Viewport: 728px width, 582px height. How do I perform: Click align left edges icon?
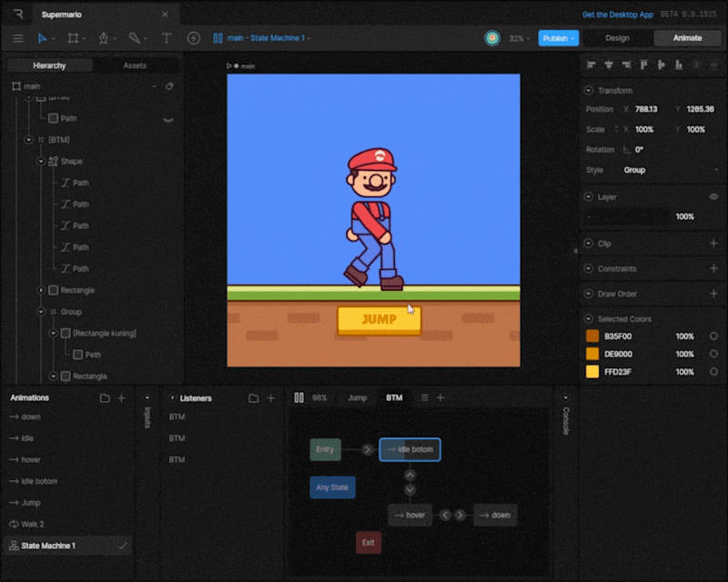[591, 65]
